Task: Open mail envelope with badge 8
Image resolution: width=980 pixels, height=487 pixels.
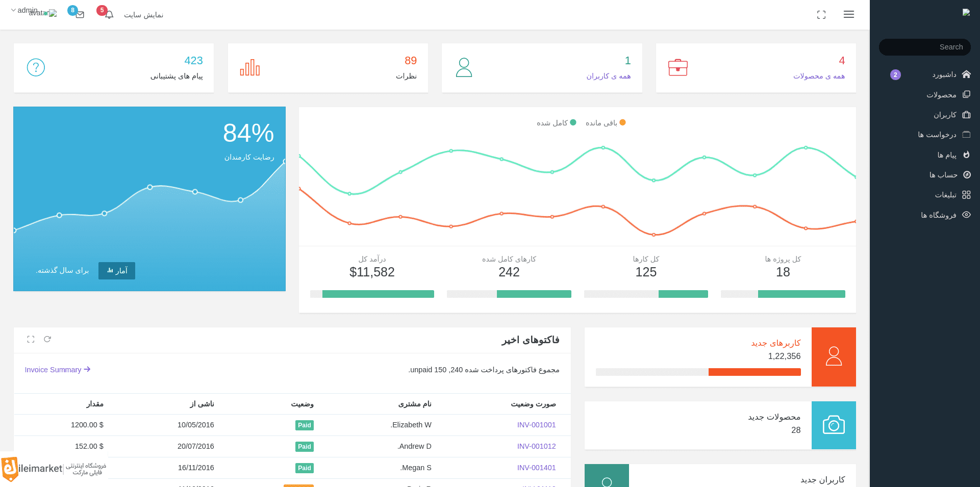Action: click(x=80, y=15)
